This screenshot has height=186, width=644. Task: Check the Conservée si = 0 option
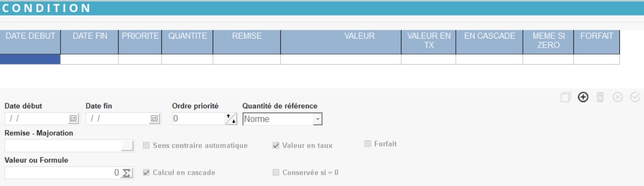pyautogui.click(x=276, y=173)
